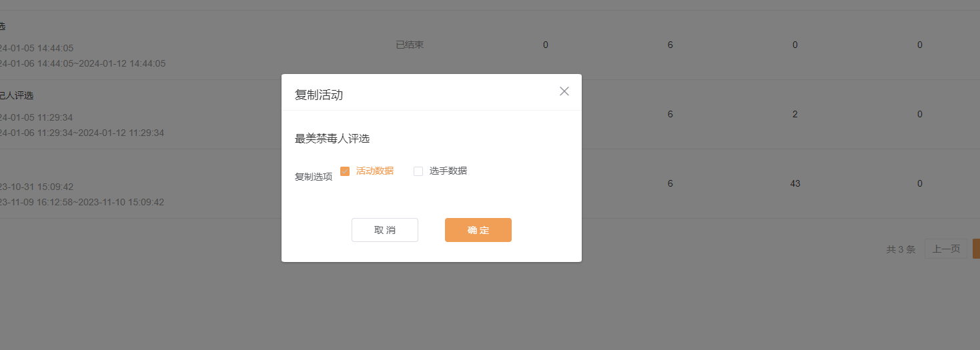The height and width of the screenshot is (350, 980).
Task: Click the value 43 in third row
Action: 795,183
